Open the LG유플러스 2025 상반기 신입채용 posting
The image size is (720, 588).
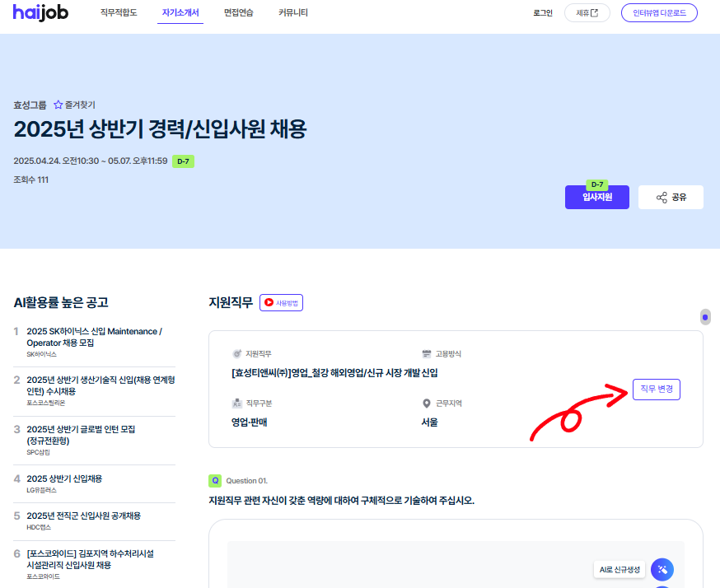click(94, 483)
